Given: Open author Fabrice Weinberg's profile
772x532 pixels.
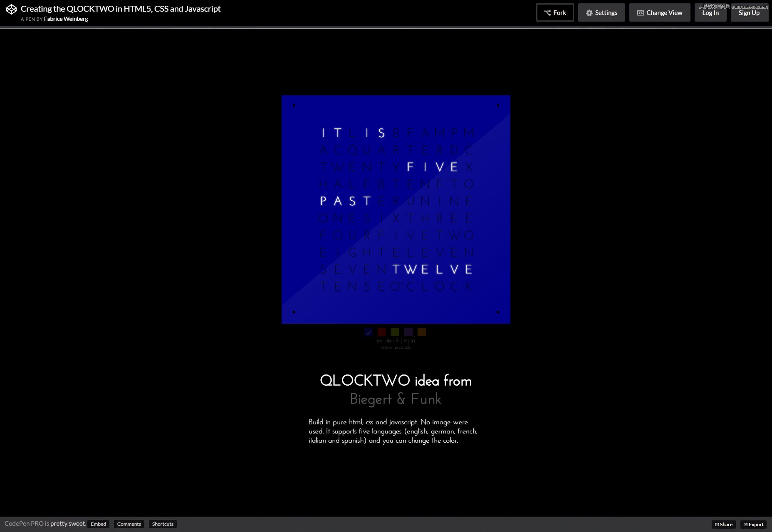Looking at the screenshot, I should [66, 19].
